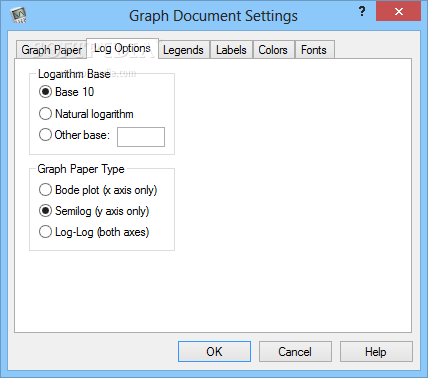
Task: Switch to the Colors tab
Action: coord(273,50)
